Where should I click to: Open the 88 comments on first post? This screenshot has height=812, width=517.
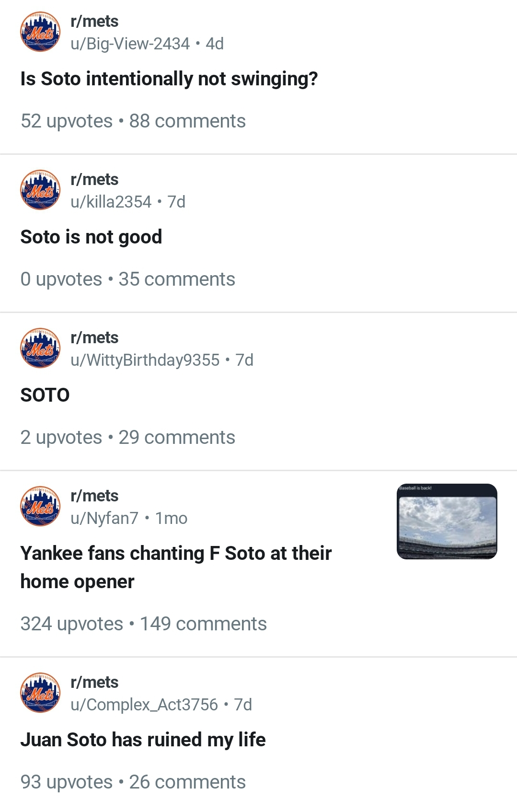(x=187, y=121)
